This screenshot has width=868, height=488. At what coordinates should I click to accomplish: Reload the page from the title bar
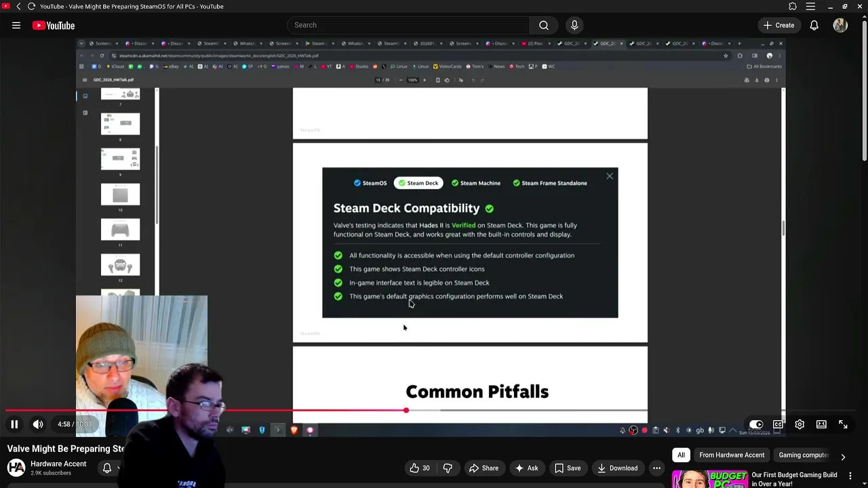(x=31, y=6)
